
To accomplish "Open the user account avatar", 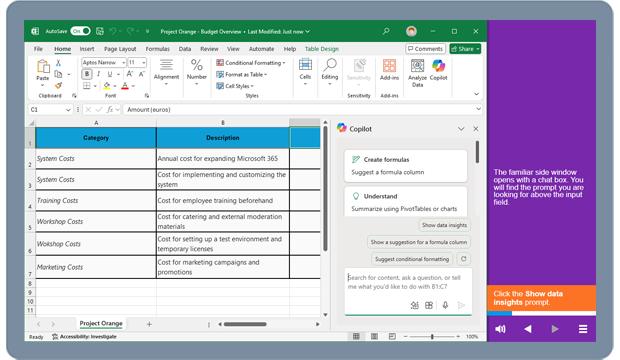I will point(411,31).
